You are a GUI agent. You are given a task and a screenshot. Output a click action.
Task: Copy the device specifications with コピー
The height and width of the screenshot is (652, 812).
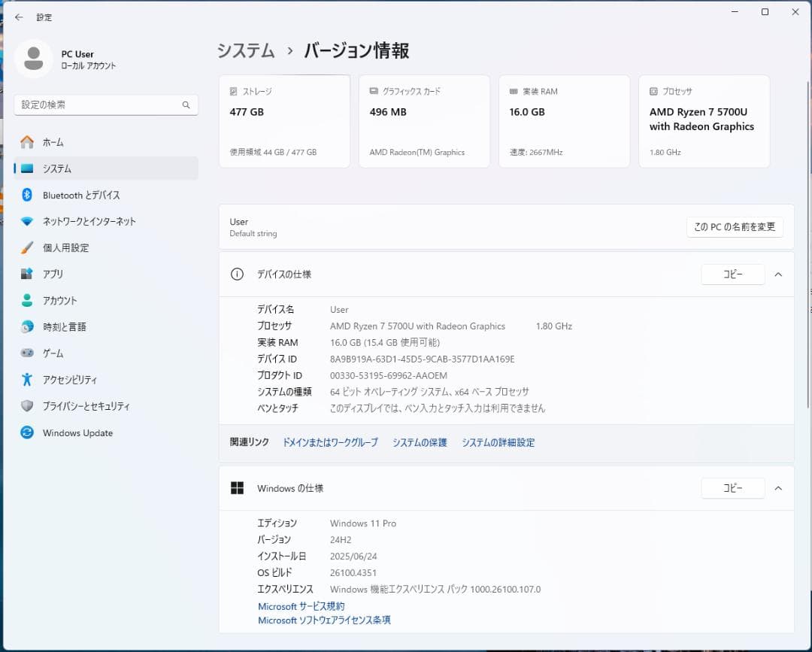pos(732,274)
